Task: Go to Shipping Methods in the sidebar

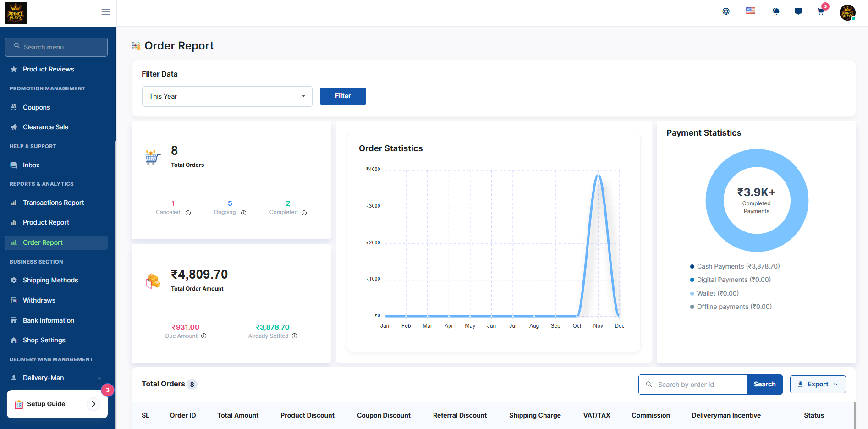Action: click(x=50, y=280)
